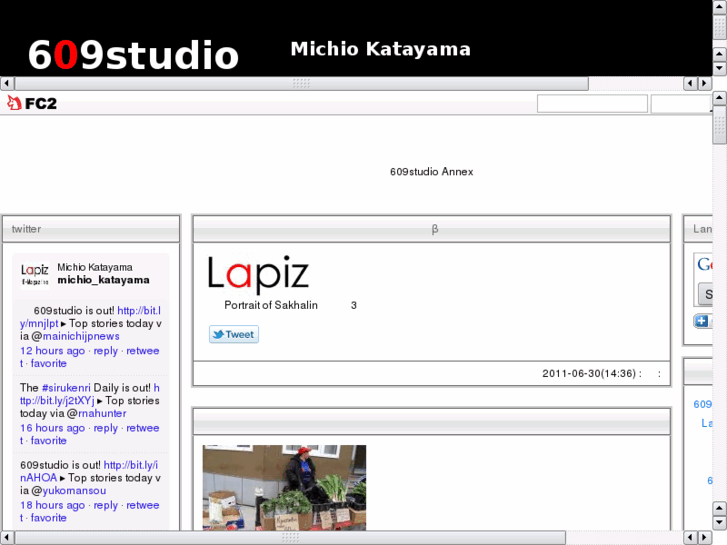Click the FC2 bar search input field
The image size is (727, 545).
592,103
